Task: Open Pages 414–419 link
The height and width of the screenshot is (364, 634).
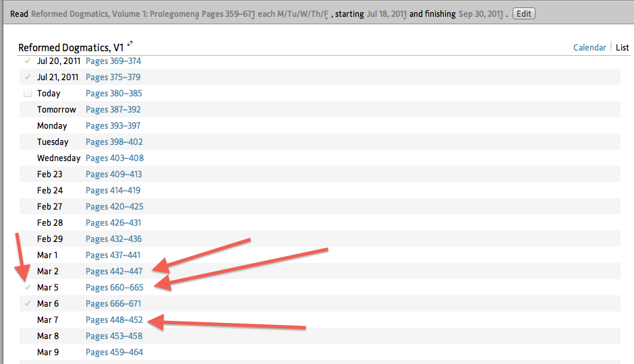Action: pos(113,190)
